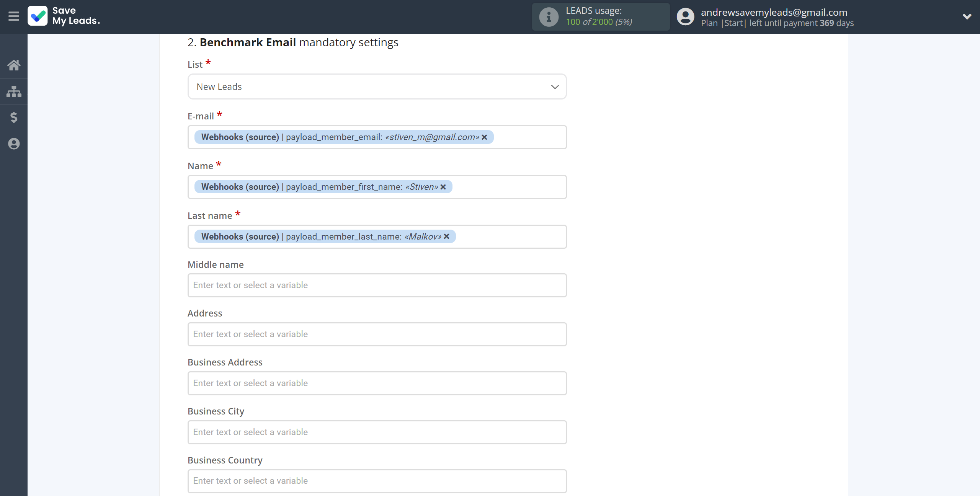Expand the account dropdown chevron
Screen dimensions: 980x496
pyautogui.click(x=967, y=16)
